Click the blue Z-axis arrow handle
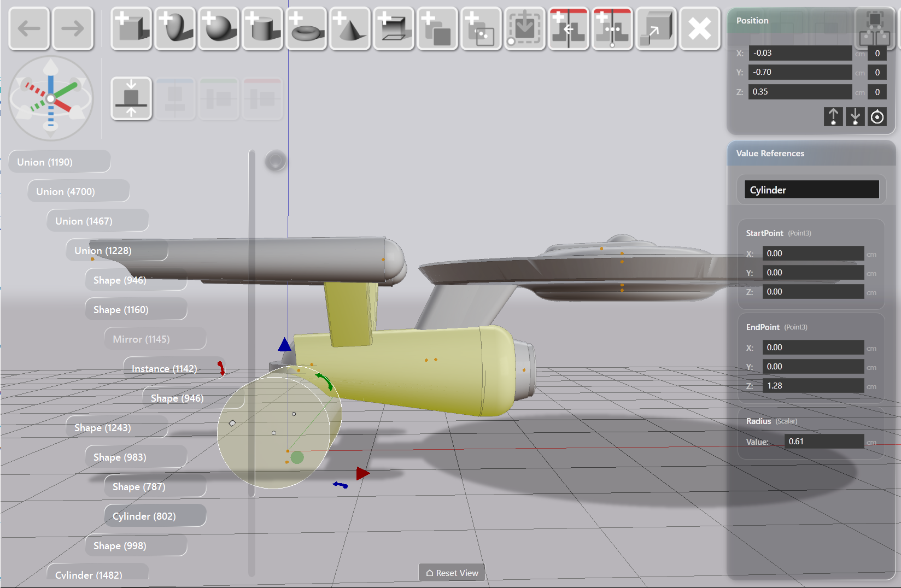The image size is (901, 588). click(x=284, y=344)
